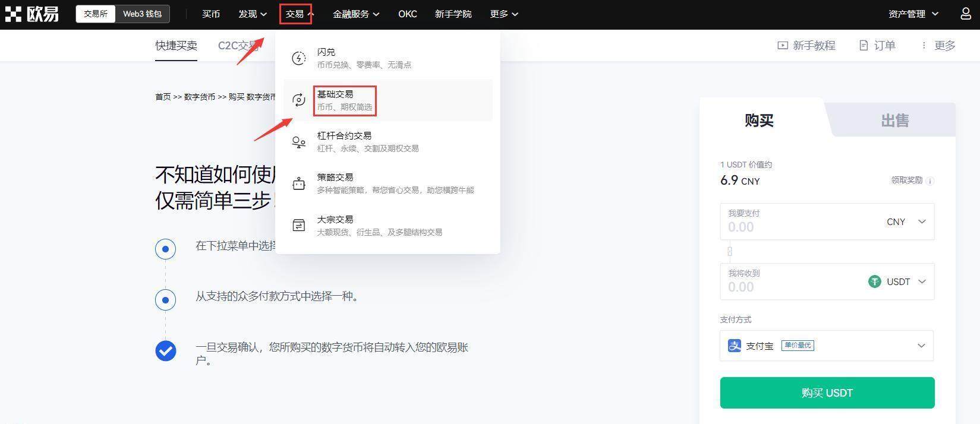Expand the 金融服务 dropdown menu
Screen dimensions: 980x424
(356, 14)
